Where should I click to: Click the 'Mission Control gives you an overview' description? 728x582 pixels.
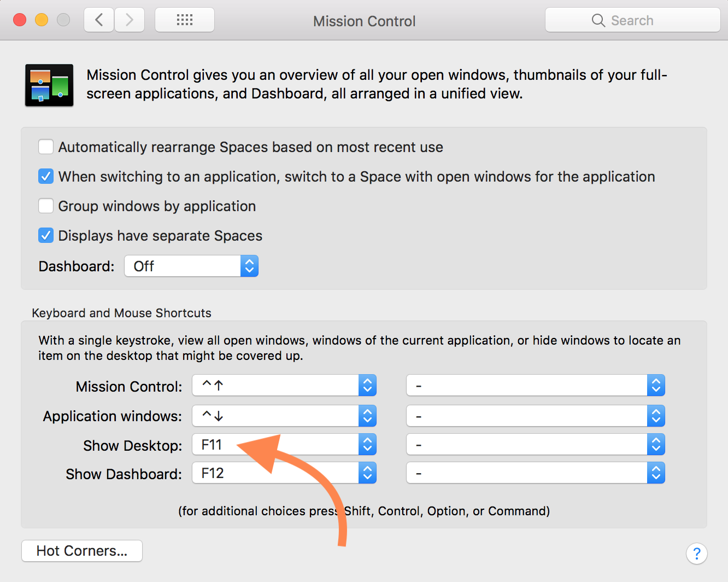[377, 84]
